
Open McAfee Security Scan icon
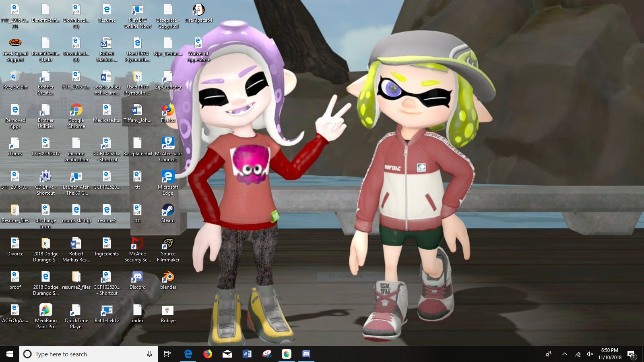click(138, 250)
